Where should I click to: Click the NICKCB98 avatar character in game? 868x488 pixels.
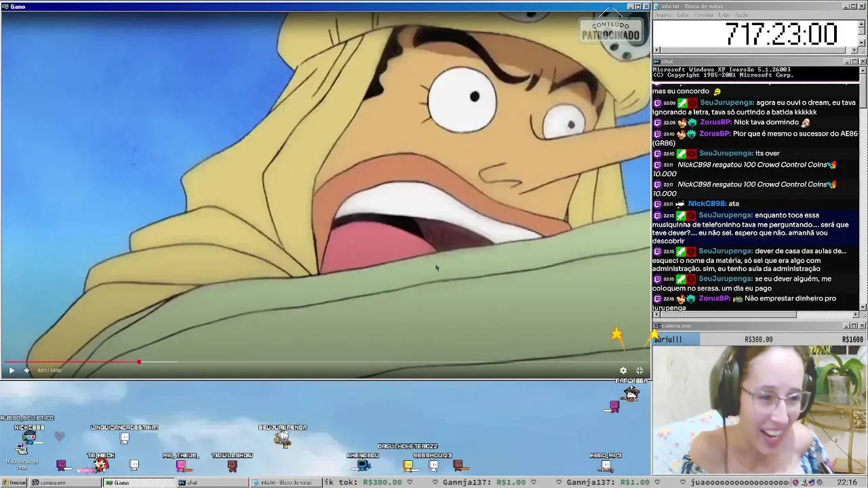coord(28,438)
